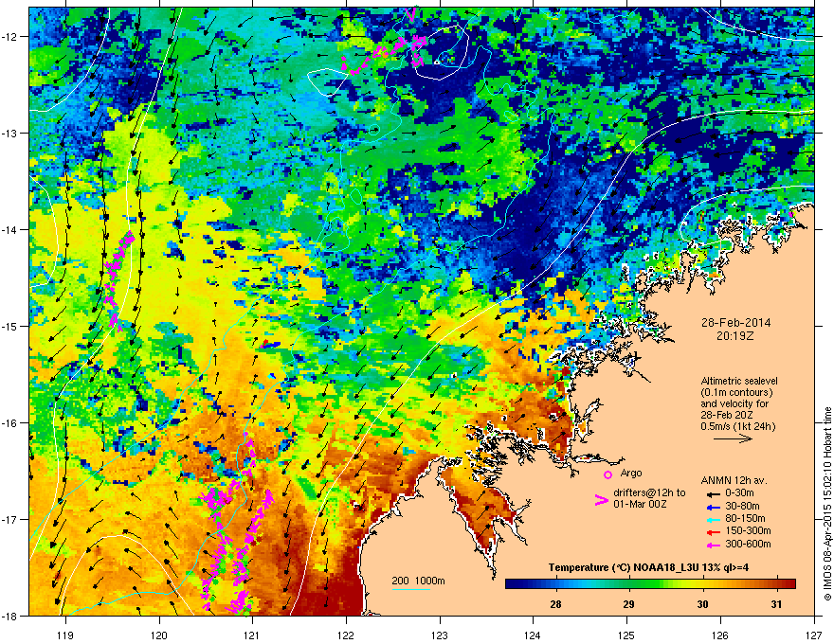The image size is (834, 644).
Task: Click the longitude axis label '127'
Action: point(814,635)
